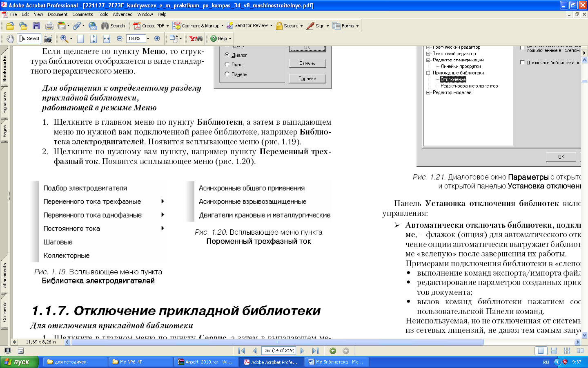Go to the next page

coord(302,351)
